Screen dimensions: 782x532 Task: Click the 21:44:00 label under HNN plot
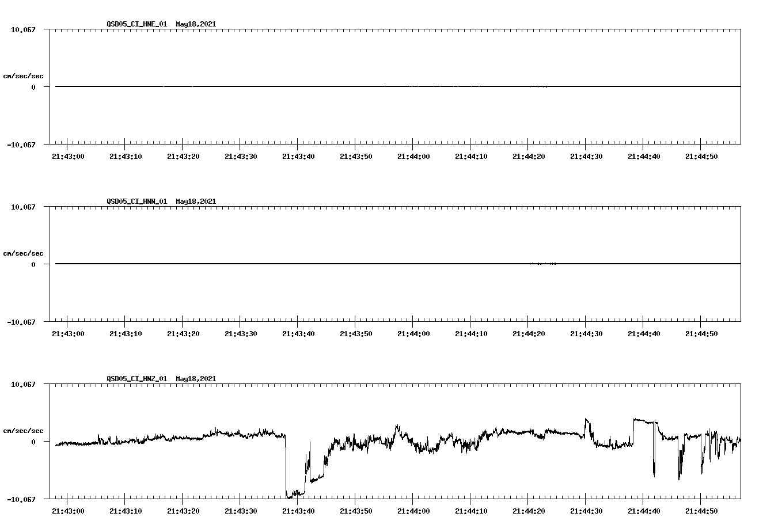click(x=413, y=334)
